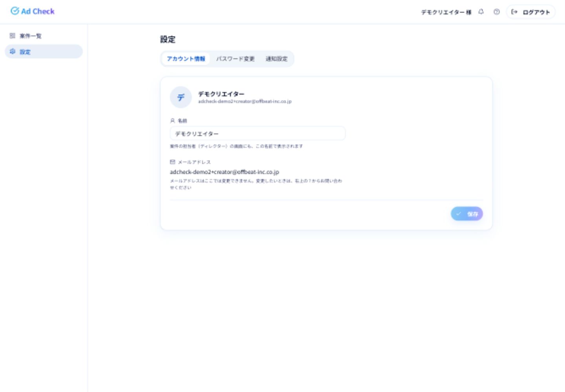Screen dimensions: 565x392
Task: Switch to the アカウント情報 tab
Action: [x=186, y=59]
